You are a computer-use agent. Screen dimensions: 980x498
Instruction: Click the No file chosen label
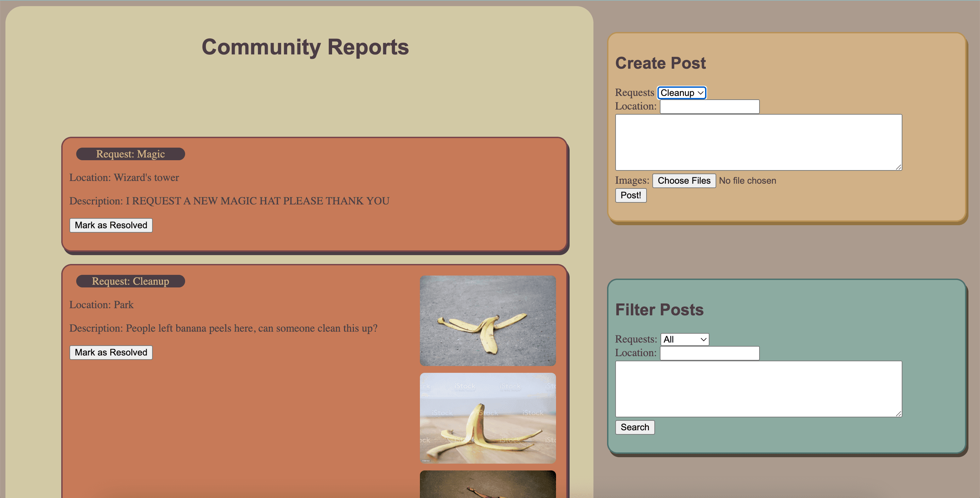point(747,181)
